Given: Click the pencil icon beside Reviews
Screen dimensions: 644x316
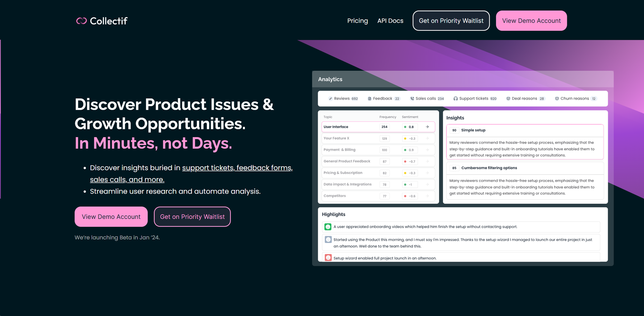Looking at the screenshot, I should point(330,99).
